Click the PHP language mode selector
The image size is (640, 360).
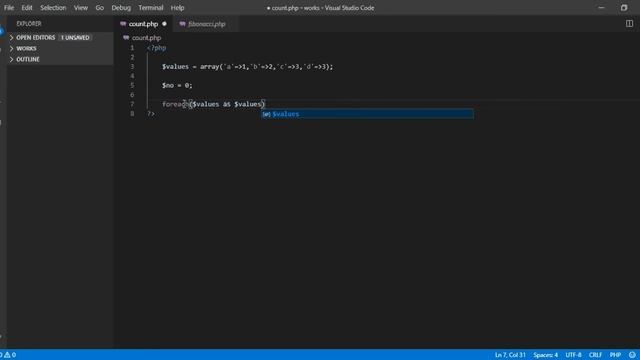click(615, 355)
